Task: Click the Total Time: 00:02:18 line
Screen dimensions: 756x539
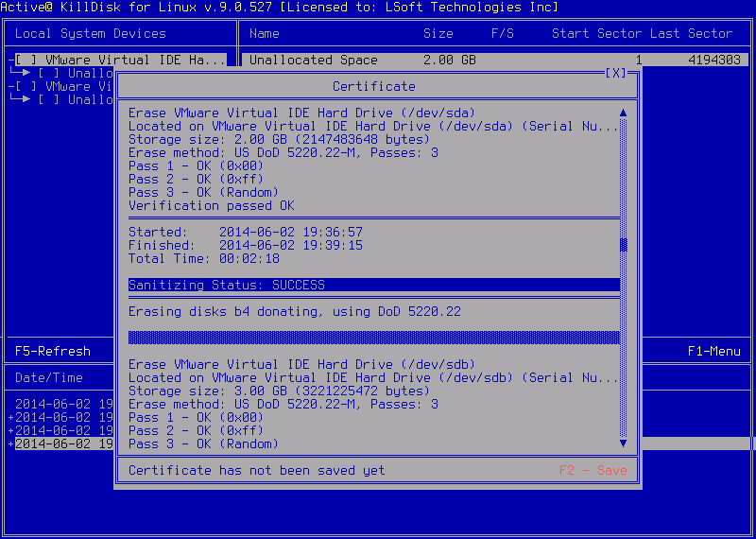Action: [x=204, y=259]
